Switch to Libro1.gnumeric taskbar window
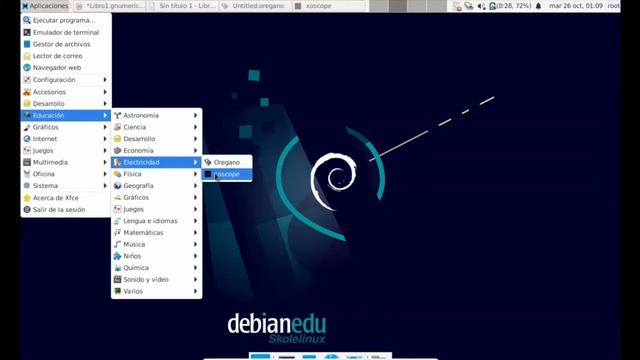The width and height of the screenshot is (640, 360). pyautogui.click(x=110, y=6)
